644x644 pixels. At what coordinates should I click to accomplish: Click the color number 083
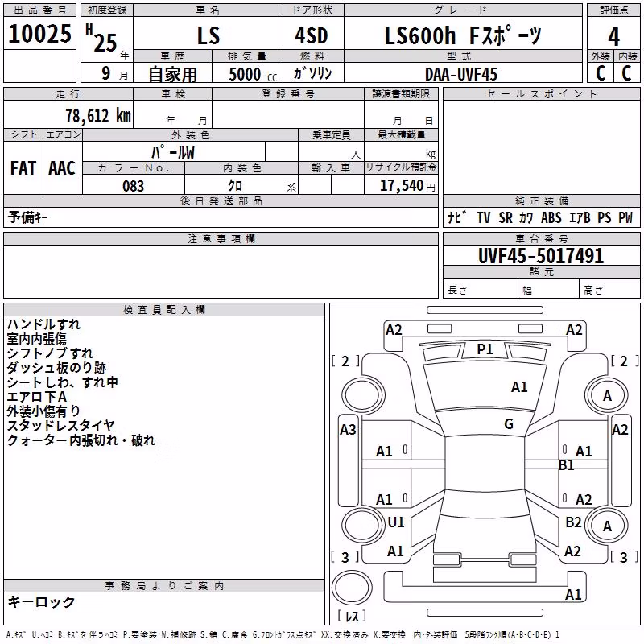click(133, 186)
